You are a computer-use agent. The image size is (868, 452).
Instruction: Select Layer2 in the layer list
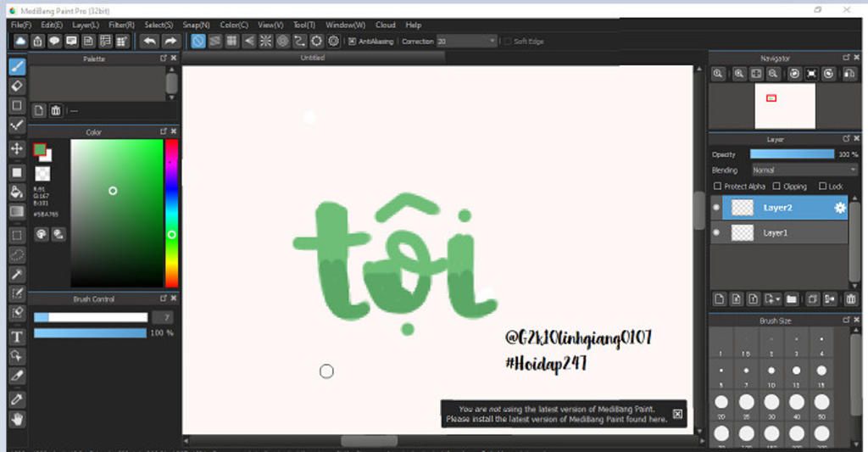780,208
